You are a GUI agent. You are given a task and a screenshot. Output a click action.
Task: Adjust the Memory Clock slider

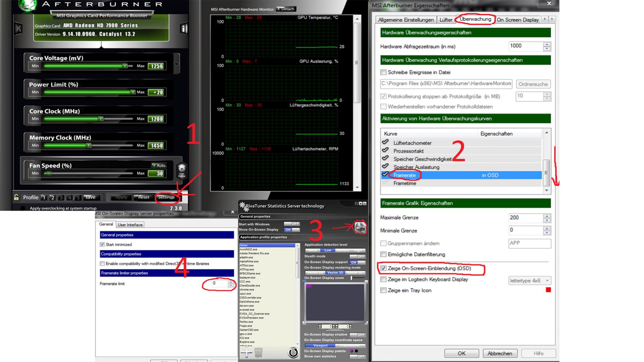pyautogui.click(x=89, y=145)
